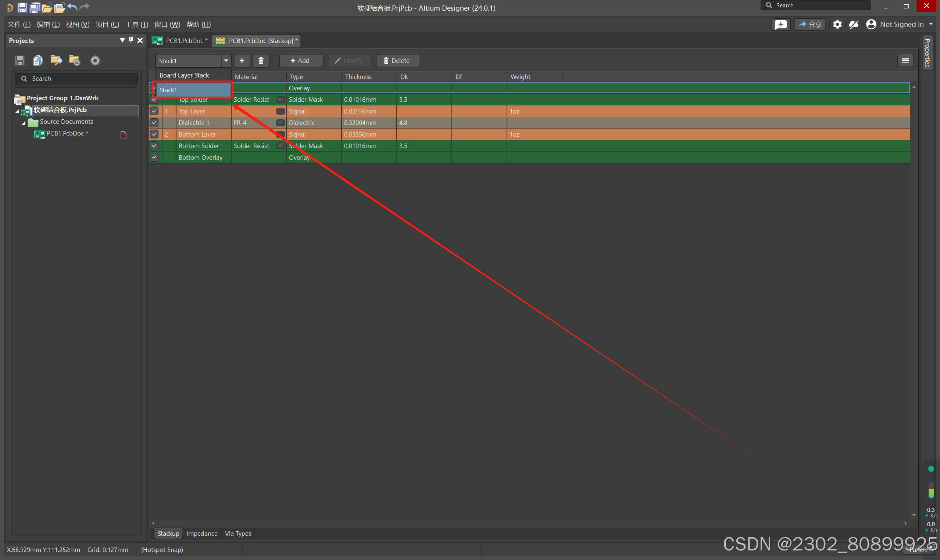The height and width of the screenshot is (560, 940).
Task: Click the undo arrow in title bar
Action: click(x=72, y=7)
